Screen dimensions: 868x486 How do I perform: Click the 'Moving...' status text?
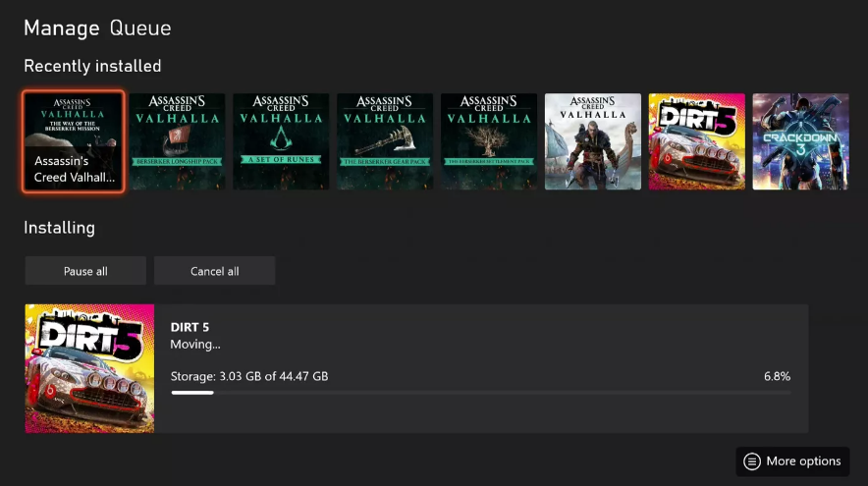(x=195, y=345)
